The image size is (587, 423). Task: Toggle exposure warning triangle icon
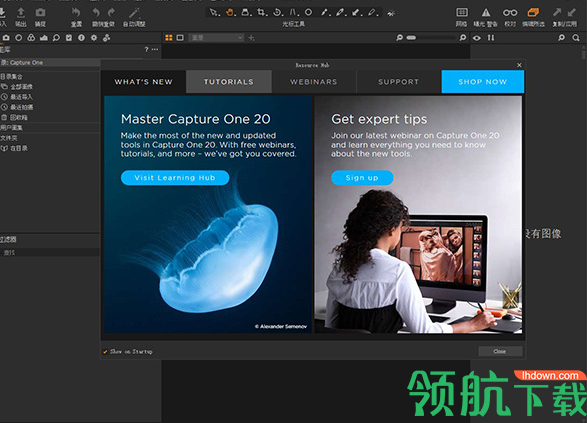point(486,12)
